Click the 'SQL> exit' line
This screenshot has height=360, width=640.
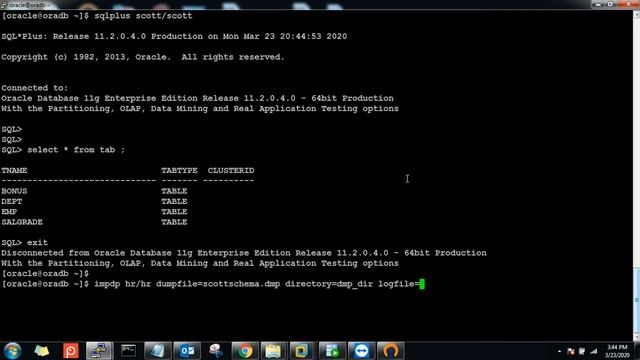[x=24, y=242]
